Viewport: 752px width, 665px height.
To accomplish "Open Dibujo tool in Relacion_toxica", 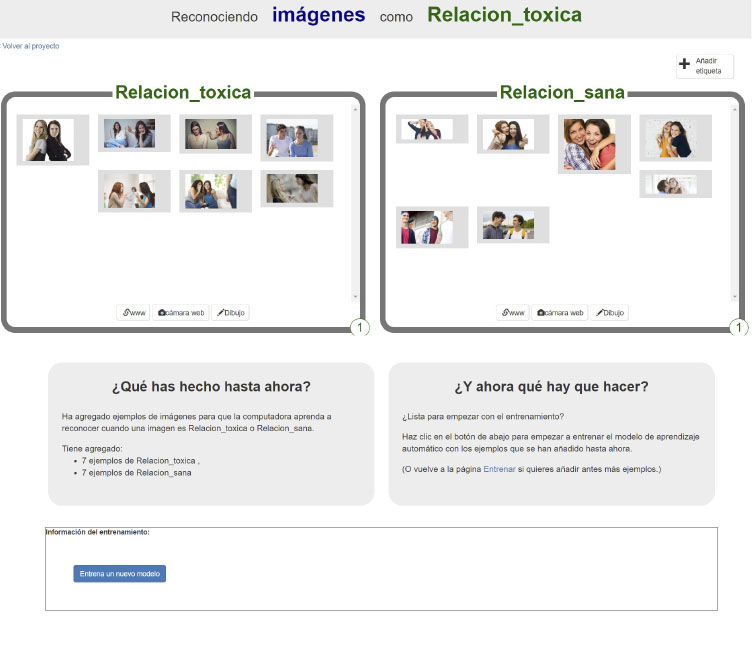I will [x=230, y=313].
